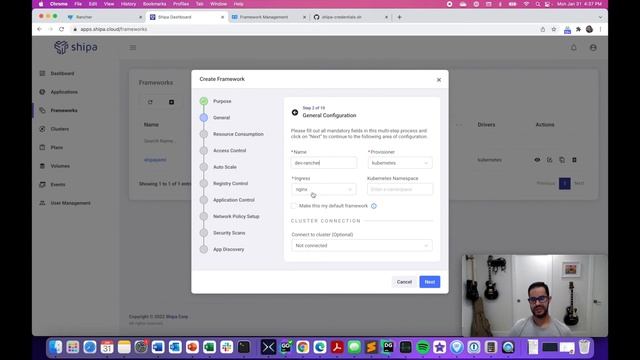Go to Security Scans step
The image size is (640, 360).
click(229, 233)
